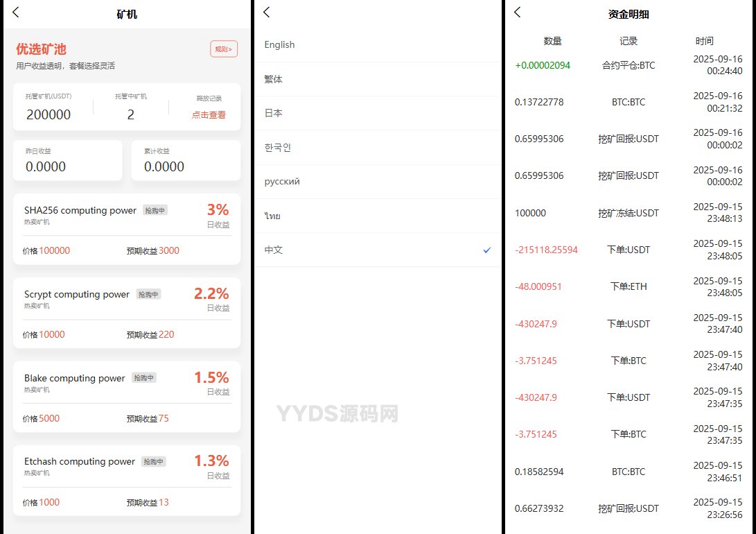Viewport: 756px width, 534px height.
Task: Tap 抢购中 badge next to Blake
Action: (143, 378)
